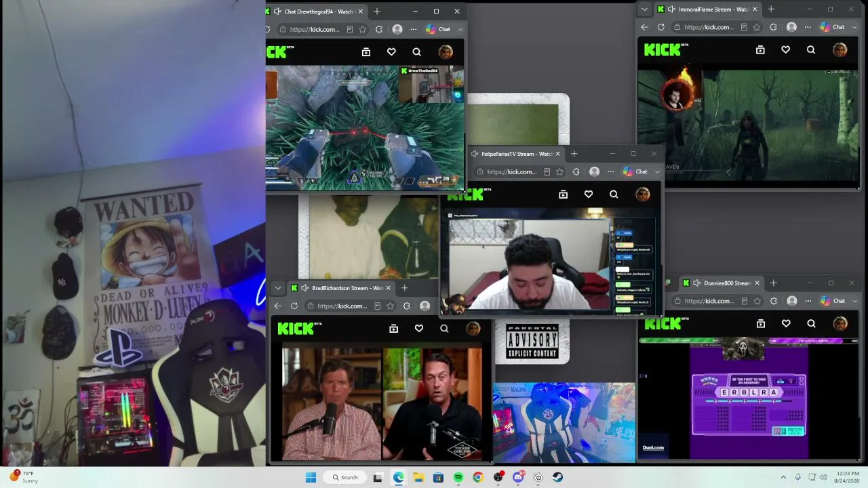Show hidden system tray icons
The width and height of the screenshot is (868, 488).
[783, 477]
